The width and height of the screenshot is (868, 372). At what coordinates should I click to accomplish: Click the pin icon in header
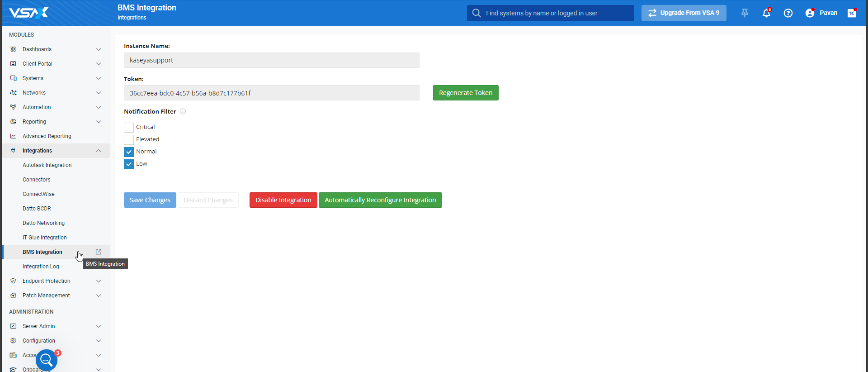coord(745,13)
